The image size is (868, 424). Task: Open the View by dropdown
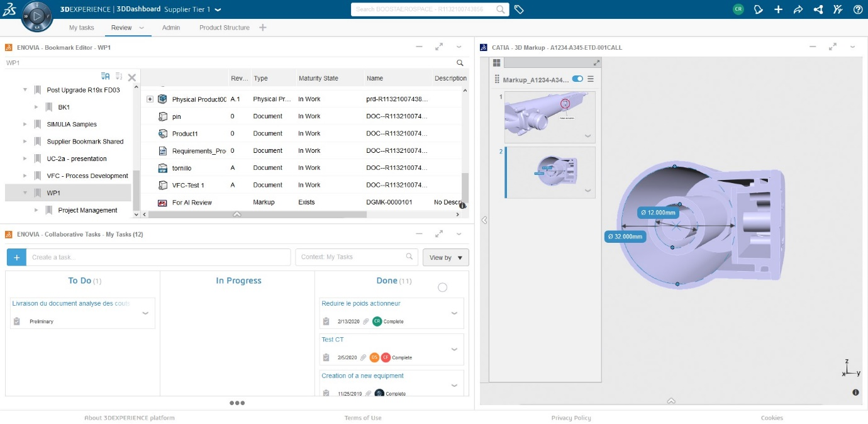point(446,257)
